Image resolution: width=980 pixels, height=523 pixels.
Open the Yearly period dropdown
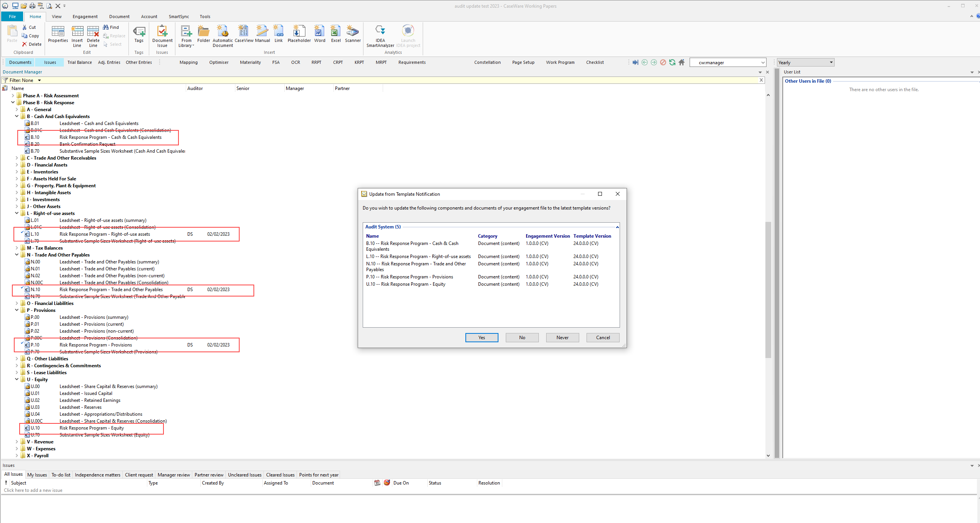(x=831, y=62)
